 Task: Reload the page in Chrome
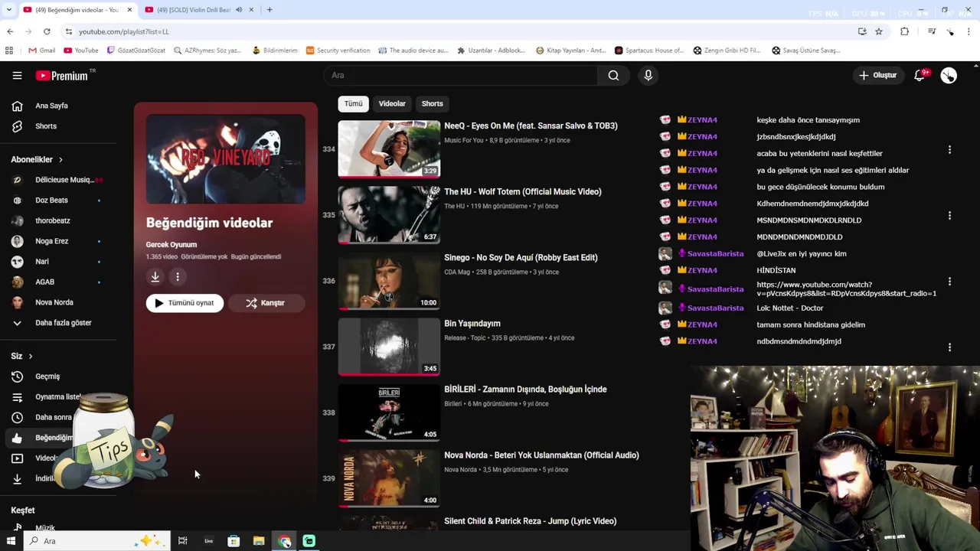tap(47, 31)
